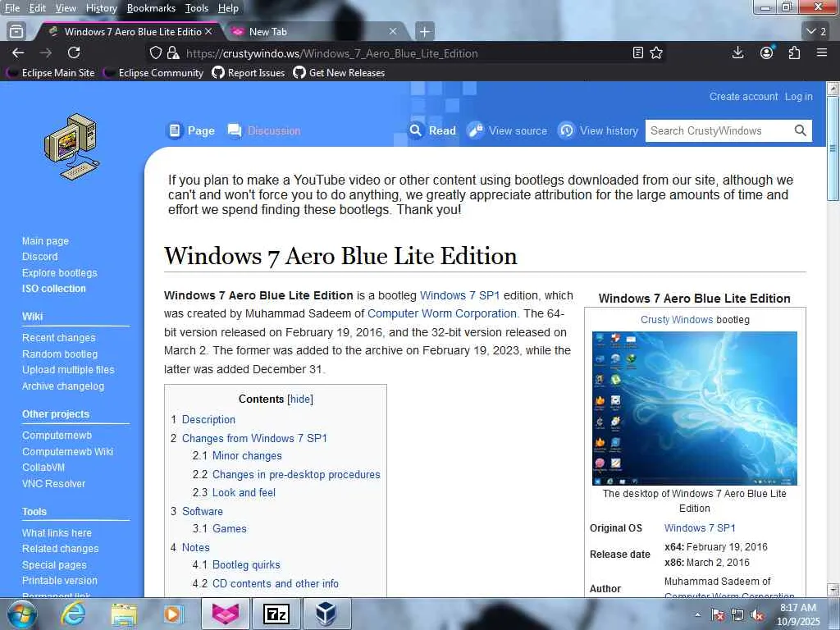Open the Eclipse Community bookmark
Screen dimensions: 840x630
(x=154, y=73)
